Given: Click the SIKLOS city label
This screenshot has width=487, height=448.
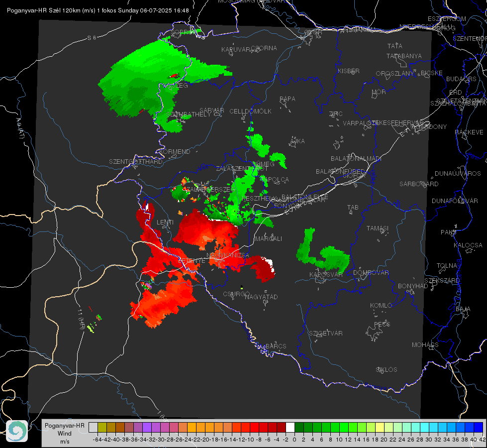Looking at the screenshot, I should (x=387, y=369).
